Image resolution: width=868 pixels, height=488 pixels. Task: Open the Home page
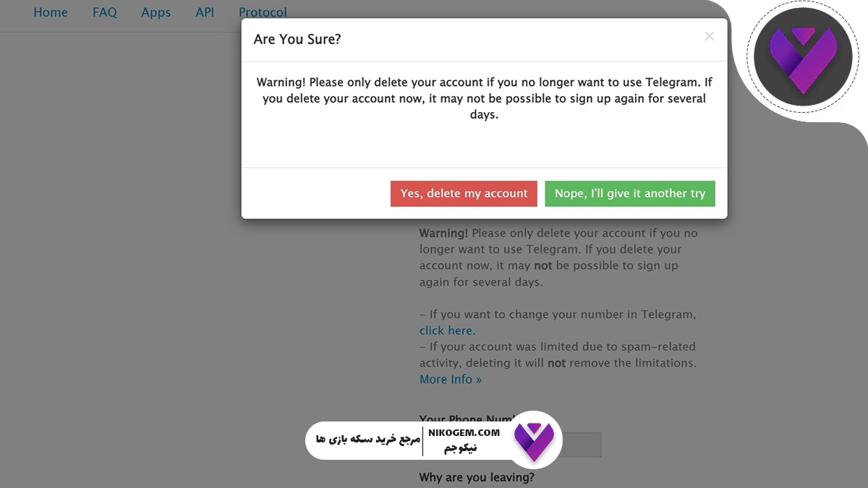tap(51, 12)
